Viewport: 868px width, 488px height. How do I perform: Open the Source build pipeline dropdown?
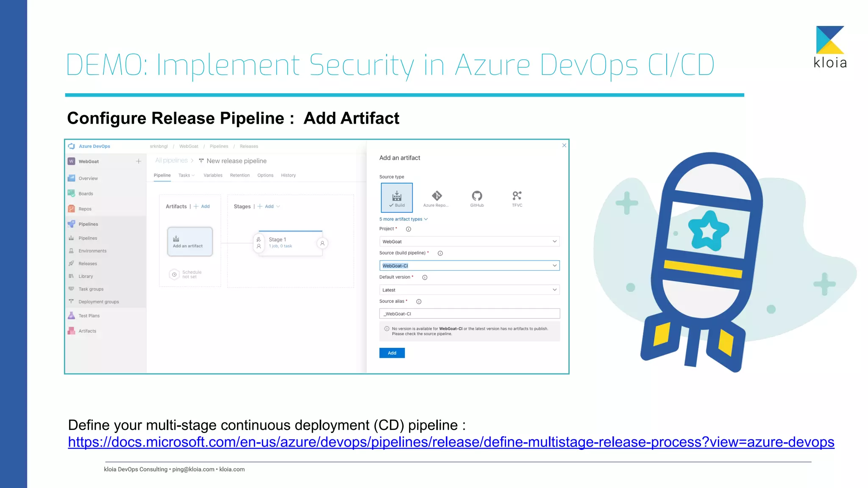click(469, 266)
